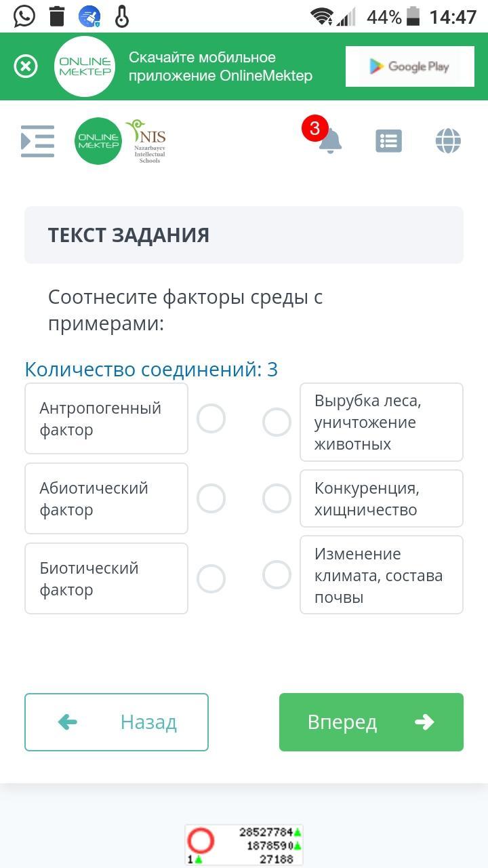Go back with the Назад button

[x=117, y=722]
